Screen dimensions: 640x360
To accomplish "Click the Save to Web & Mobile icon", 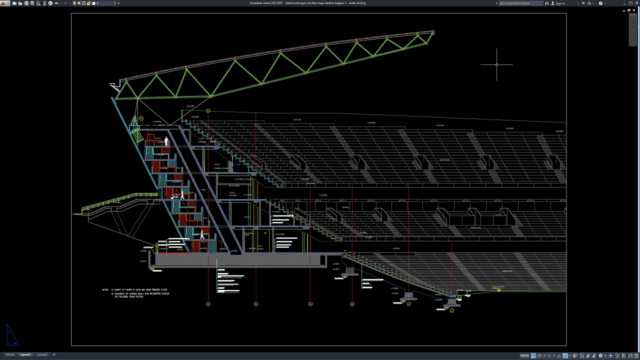I will [44, 3].
